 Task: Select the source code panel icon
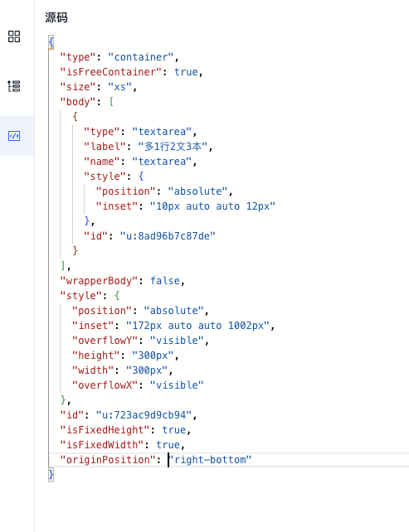tap(14, 136)
